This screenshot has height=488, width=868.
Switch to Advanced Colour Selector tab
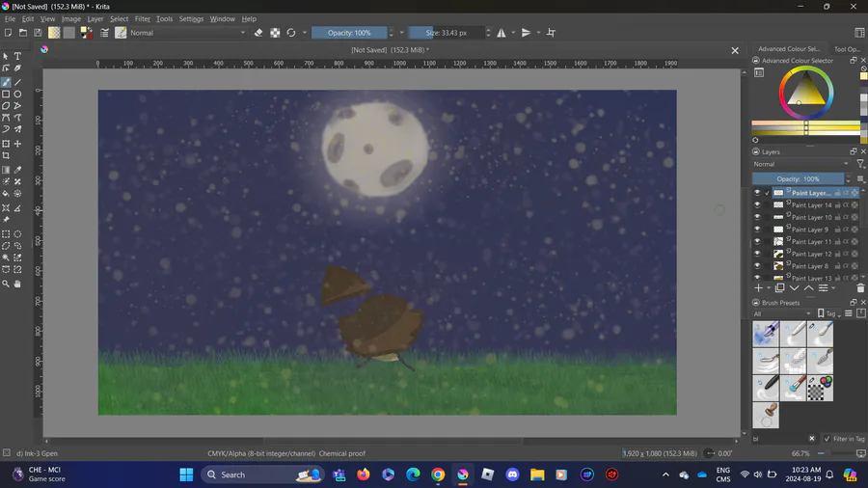[x=789, y=48]
